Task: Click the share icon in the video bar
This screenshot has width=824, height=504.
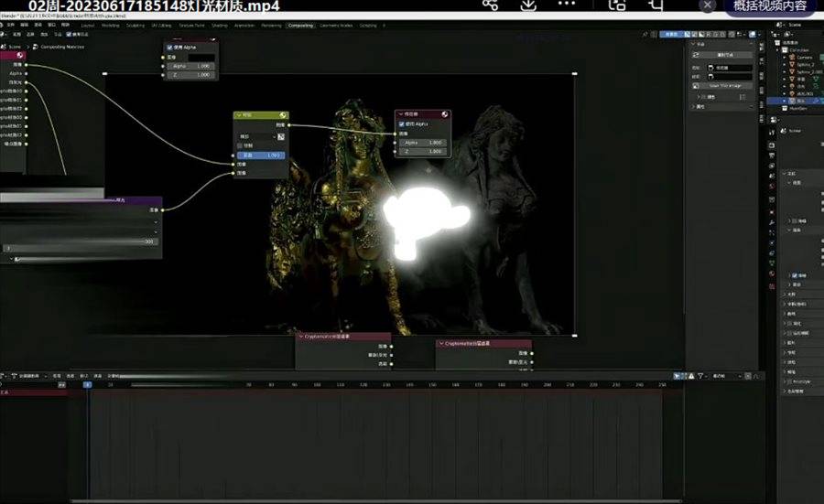Action: (490, 5)
